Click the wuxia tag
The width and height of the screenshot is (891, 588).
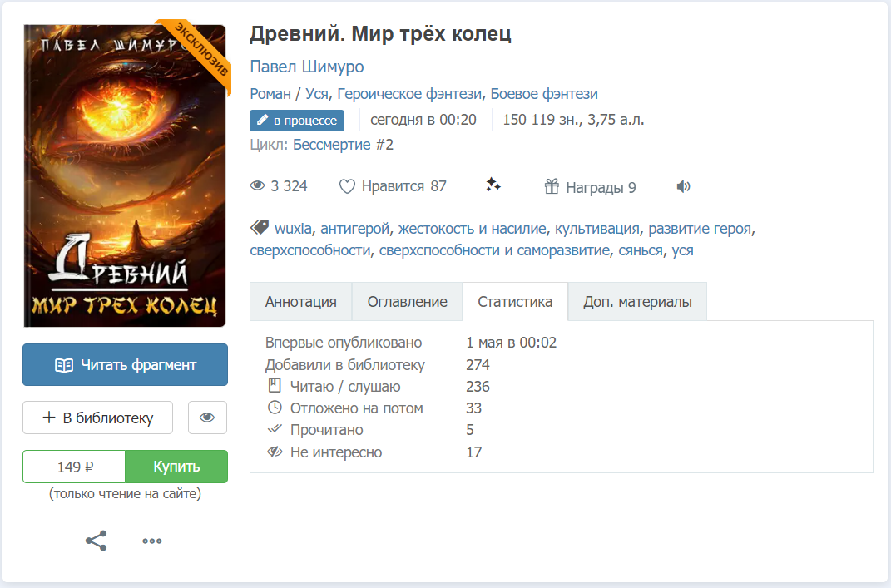pyautogui.click(x=293, y=229)
